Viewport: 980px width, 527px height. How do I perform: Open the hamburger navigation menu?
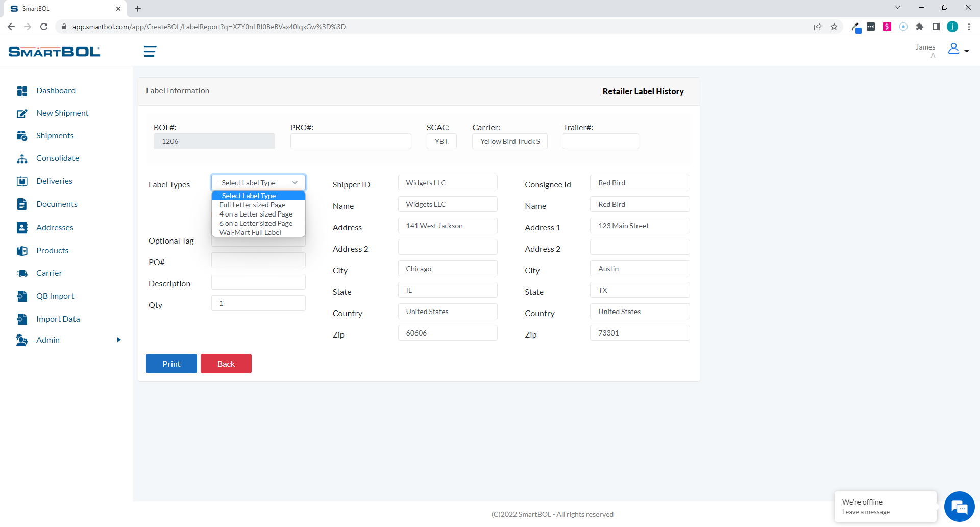click(150, 51)
